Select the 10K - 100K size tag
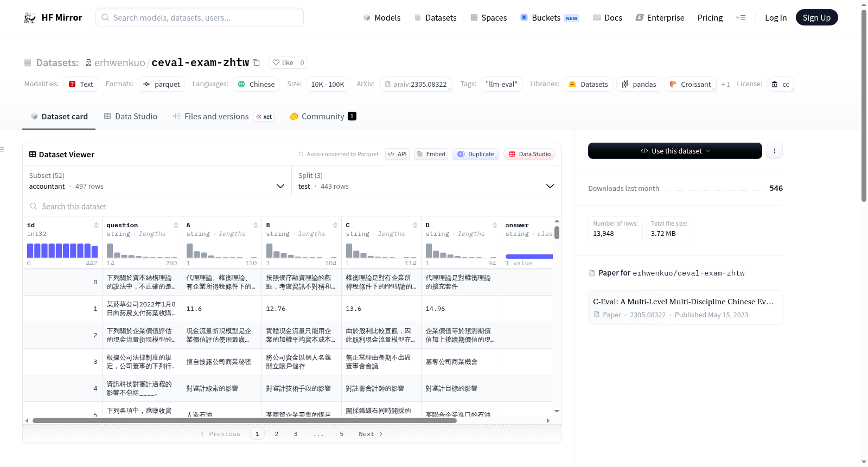 click(328, 84)
